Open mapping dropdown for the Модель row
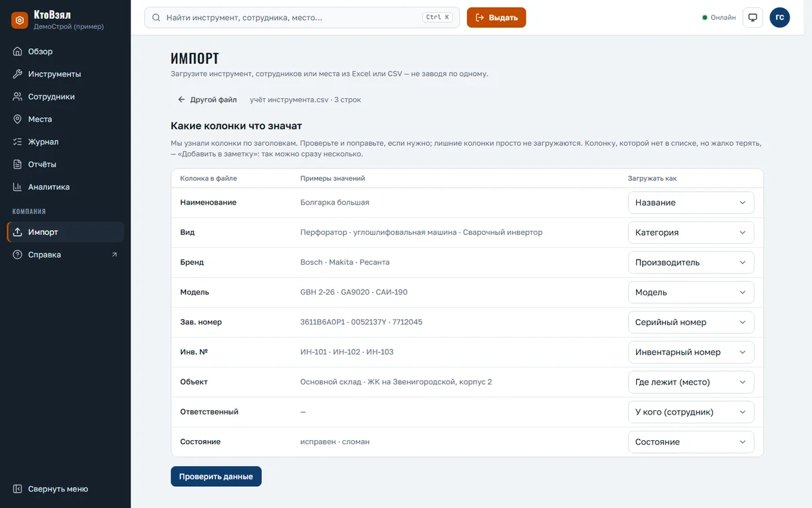This screenshot has width=812, height=508. tap(691, 292)
